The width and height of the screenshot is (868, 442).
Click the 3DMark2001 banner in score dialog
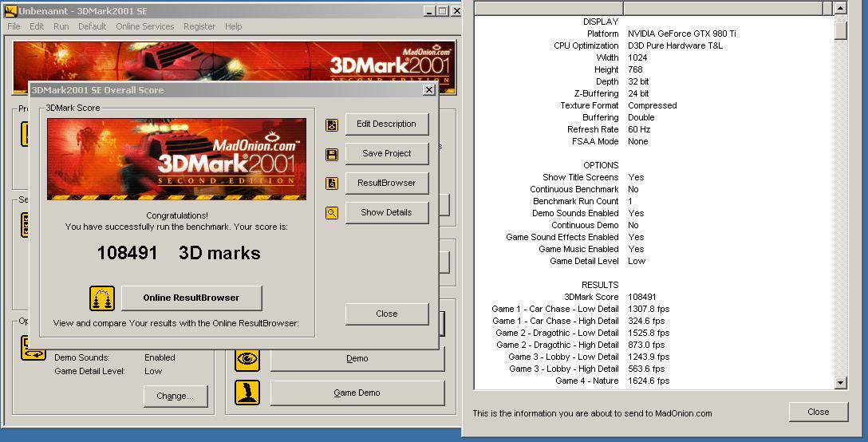pyautogui.click(x=176, y=159)
